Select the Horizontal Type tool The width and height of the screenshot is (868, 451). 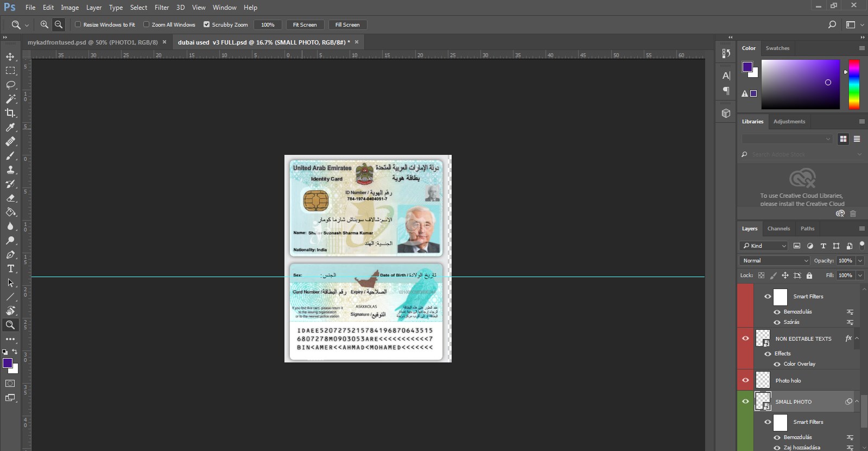point(10,268)
